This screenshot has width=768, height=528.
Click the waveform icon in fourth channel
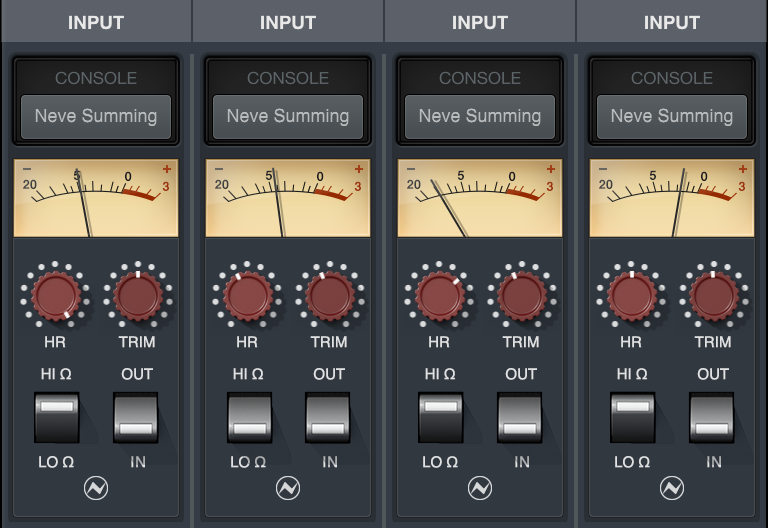672,488
